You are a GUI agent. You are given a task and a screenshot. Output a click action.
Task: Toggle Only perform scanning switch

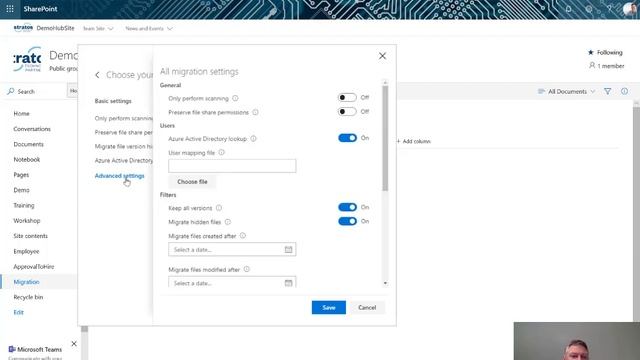click(x=347, y=98)
